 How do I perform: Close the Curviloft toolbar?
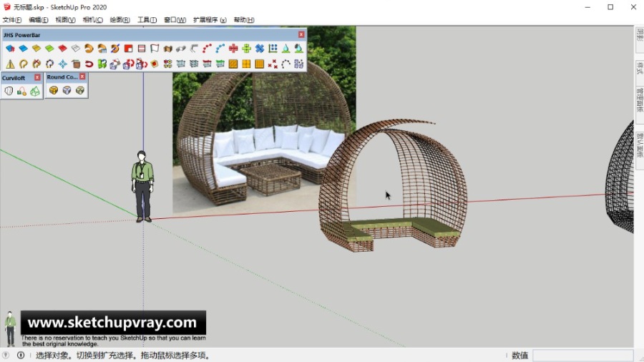(37, 77)
